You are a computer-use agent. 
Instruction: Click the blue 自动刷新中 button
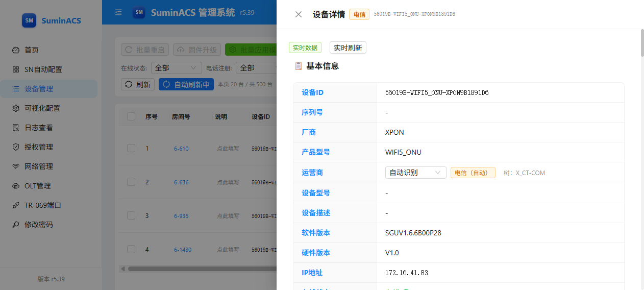pyautogui.click(x=186, y=84)
